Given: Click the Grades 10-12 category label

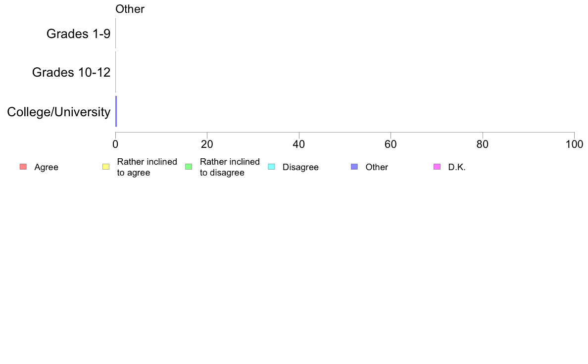Looking at the screenshot, I should [71, 72].
